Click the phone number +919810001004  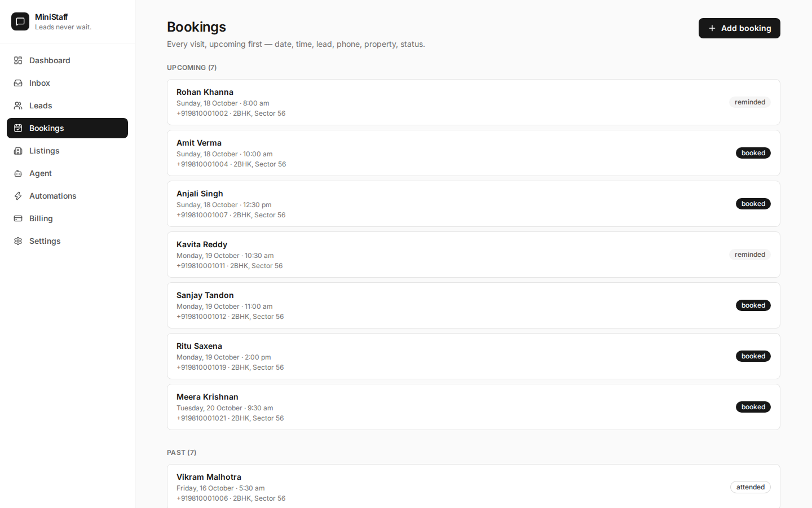pos(202,164)
